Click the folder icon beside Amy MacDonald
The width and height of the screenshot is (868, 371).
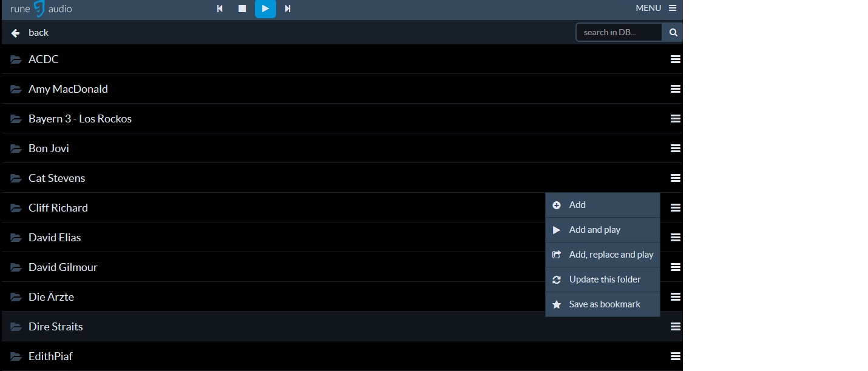pos(16,89)
